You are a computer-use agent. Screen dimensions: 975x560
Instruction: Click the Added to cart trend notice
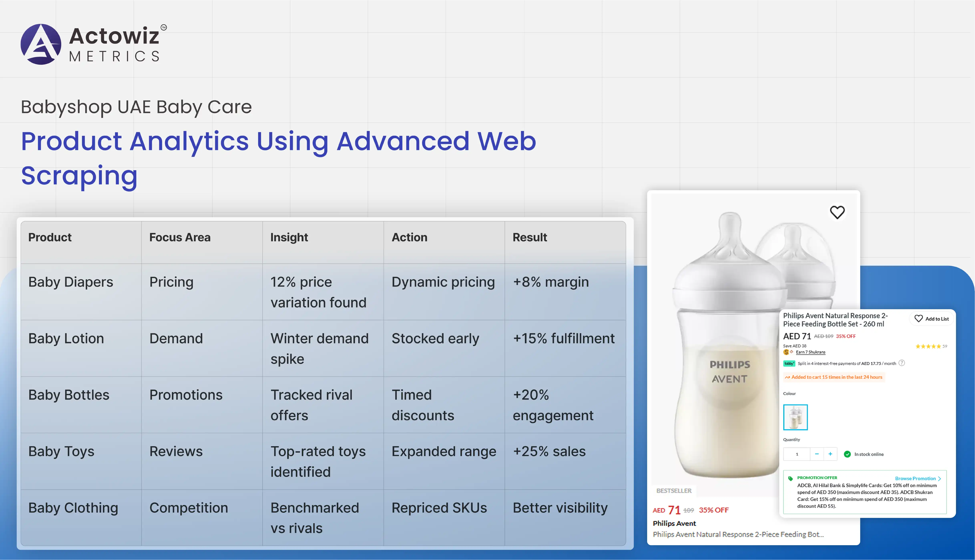834,377
